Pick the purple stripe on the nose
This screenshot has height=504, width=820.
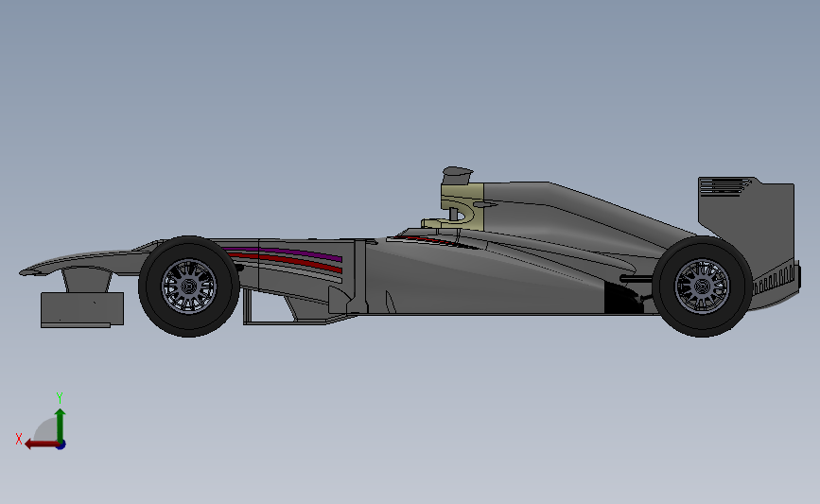pyautogui.click(x=285, y=253)
